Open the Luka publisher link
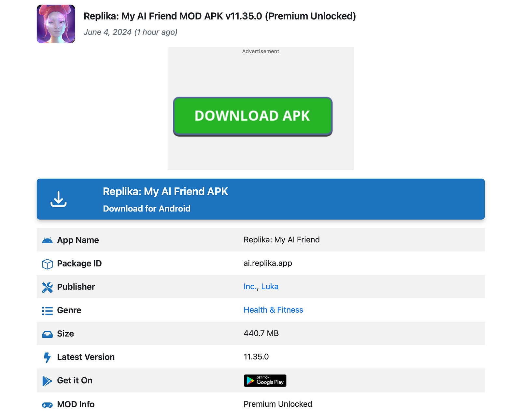521x420 pixels. coord(270,287)
